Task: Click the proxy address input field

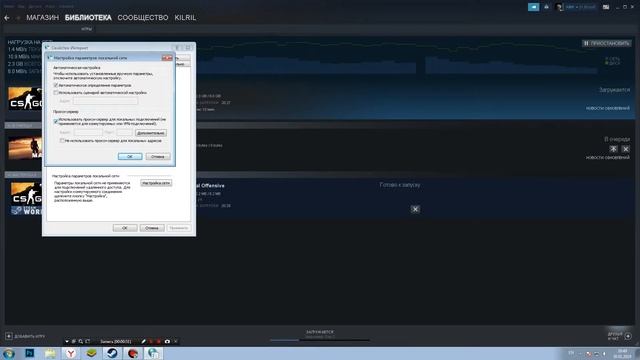Action: point(88,132)
